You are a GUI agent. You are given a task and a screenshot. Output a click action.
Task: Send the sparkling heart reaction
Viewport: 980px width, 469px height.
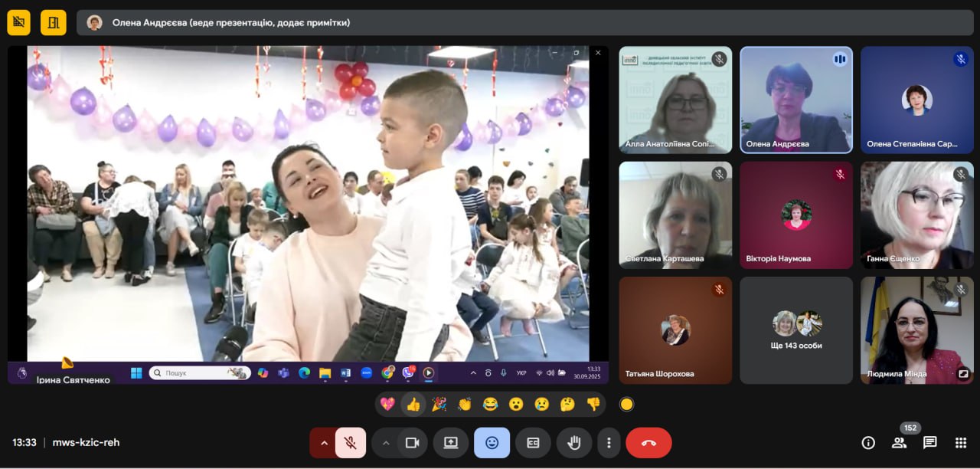387,404
